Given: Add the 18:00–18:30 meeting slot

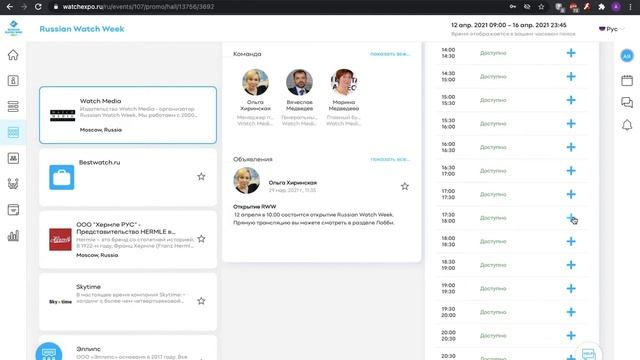Looking at the screenshot, I should 571,241.
